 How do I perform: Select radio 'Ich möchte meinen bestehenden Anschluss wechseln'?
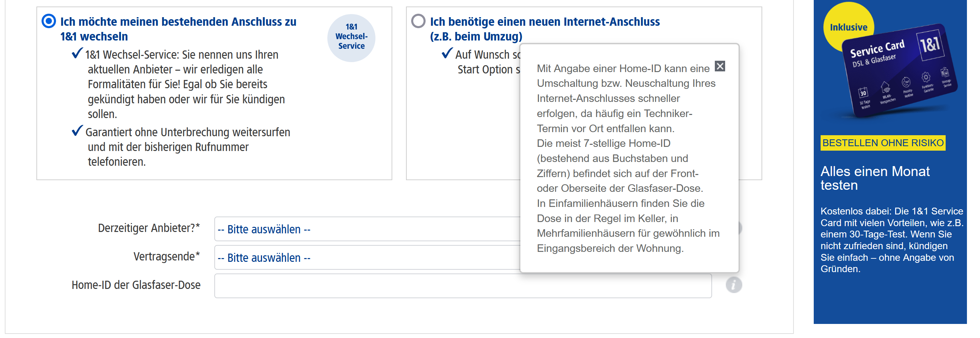(49, 21)
